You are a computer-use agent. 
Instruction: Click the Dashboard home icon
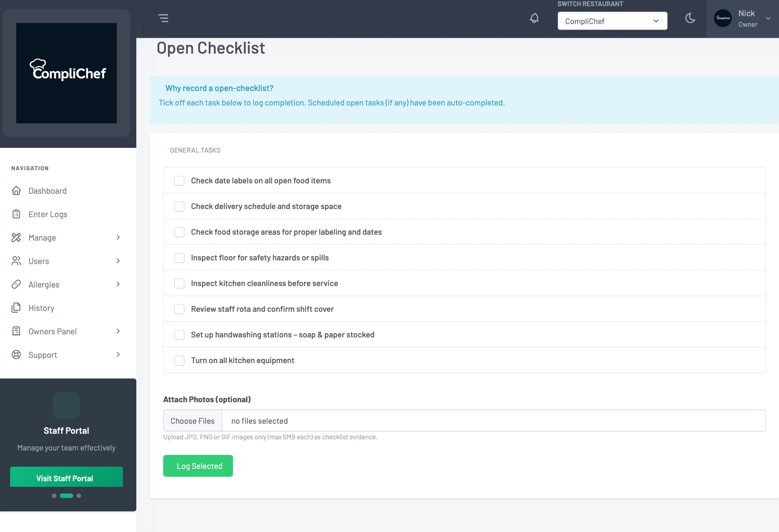coord(16,191)
